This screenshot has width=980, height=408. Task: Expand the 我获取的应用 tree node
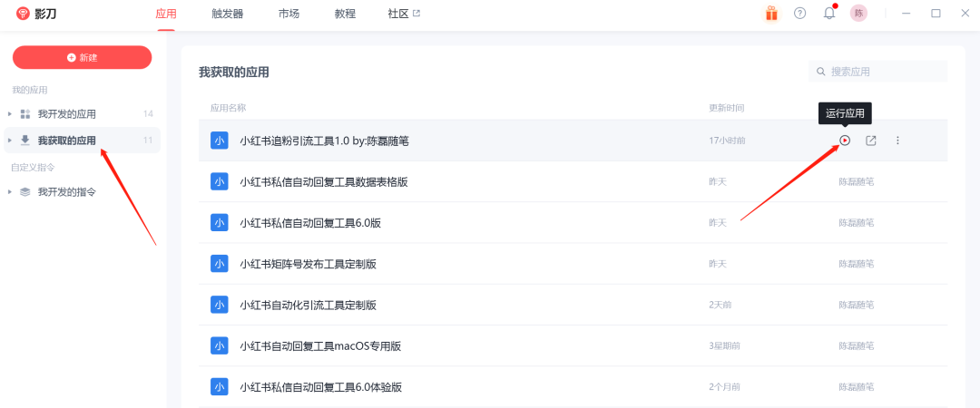pos(9,140)
